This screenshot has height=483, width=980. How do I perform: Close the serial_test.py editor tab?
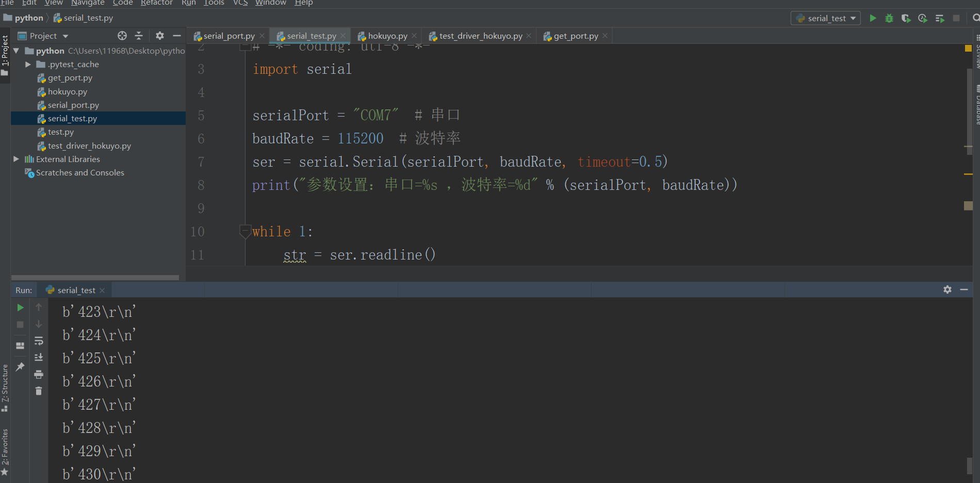click(343, 36)
